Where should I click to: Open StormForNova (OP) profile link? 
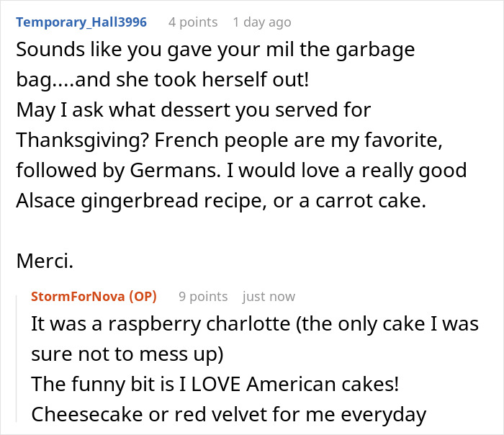coord(94,297)
